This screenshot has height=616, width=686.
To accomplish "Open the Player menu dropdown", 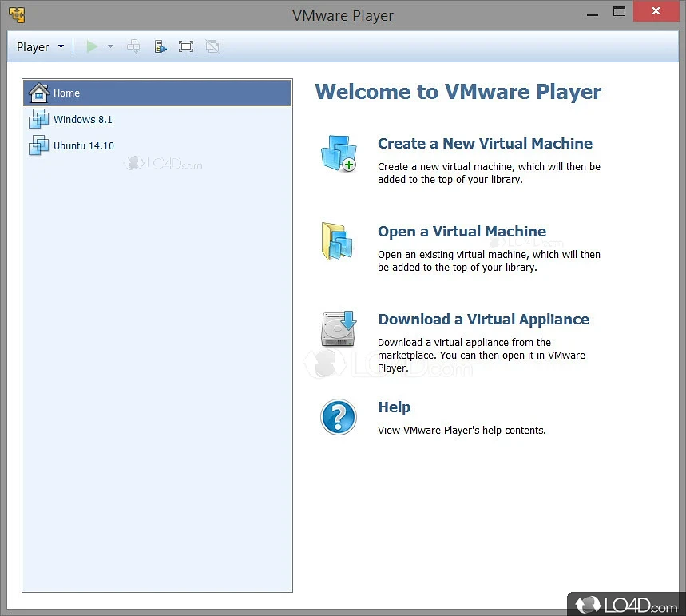I will [x=40, y=47].
